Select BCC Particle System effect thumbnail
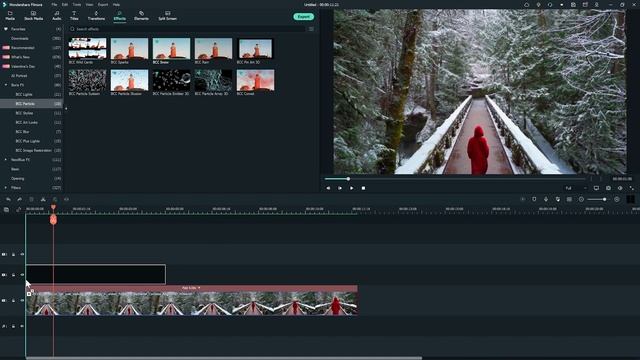This screenshot has height=360, width=640. [87, 80]
